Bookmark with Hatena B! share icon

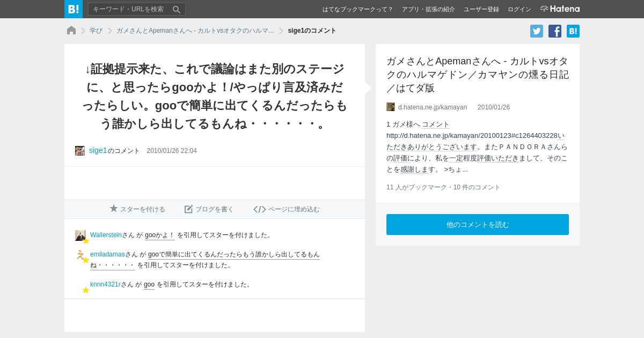[573, 31]
